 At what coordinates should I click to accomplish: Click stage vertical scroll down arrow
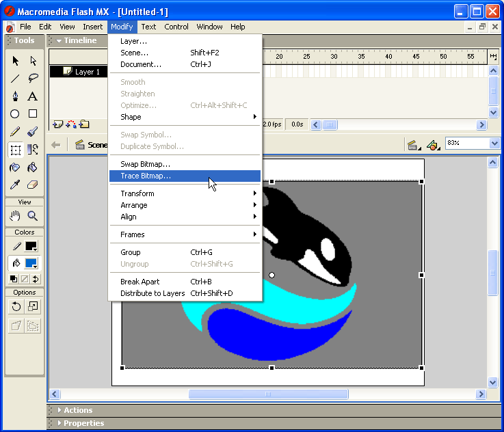click(493, 382)
